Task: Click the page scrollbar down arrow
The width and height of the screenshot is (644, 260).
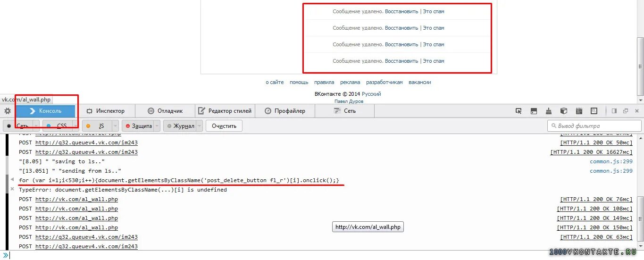Action: 640,100
